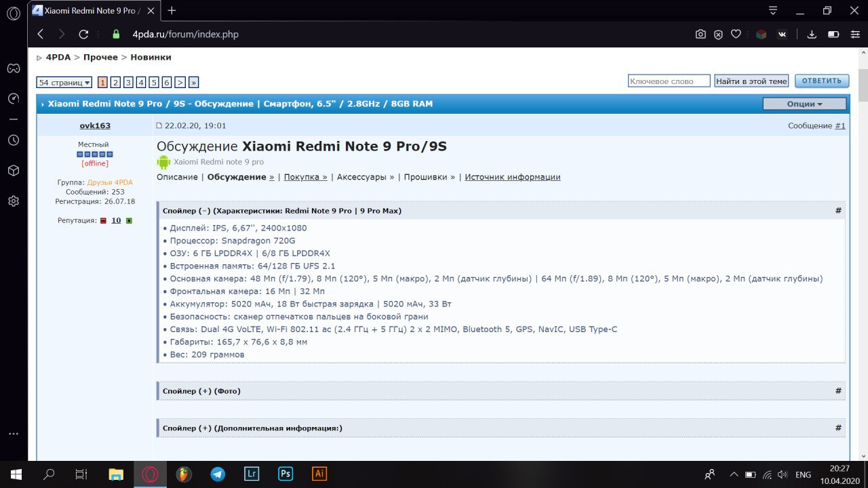The width and height of the screenshot is (868, 488).
Task: Go forward using the forward arrow
Action: pyautogui.click(x=62, y=34)
